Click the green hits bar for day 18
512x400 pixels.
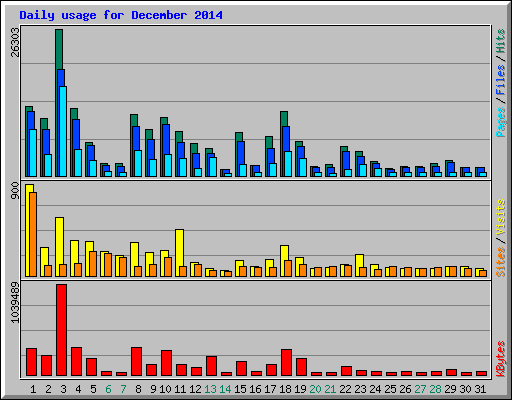click(284, 119)
